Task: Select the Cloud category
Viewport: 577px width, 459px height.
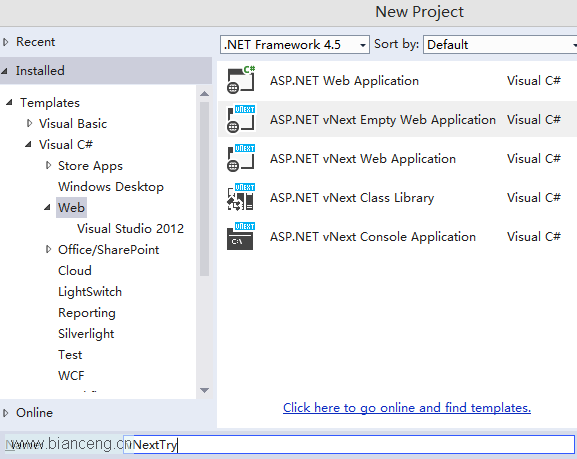Action: [75, 271]
